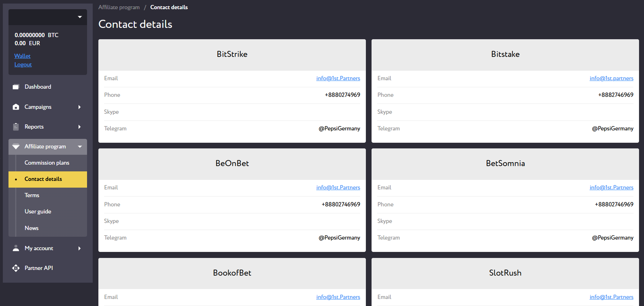Click the Bitstake card title

(x=505, y=54)
